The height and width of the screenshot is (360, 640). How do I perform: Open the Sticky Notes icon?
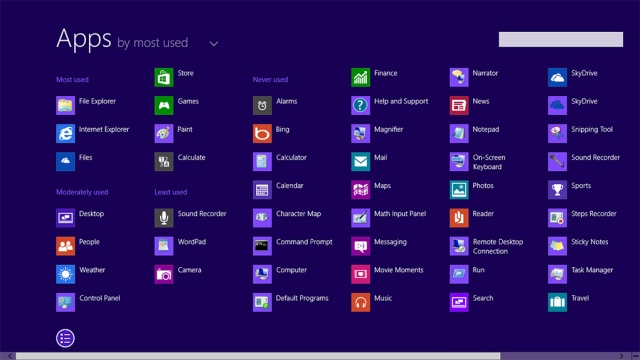tap(557, 246)
